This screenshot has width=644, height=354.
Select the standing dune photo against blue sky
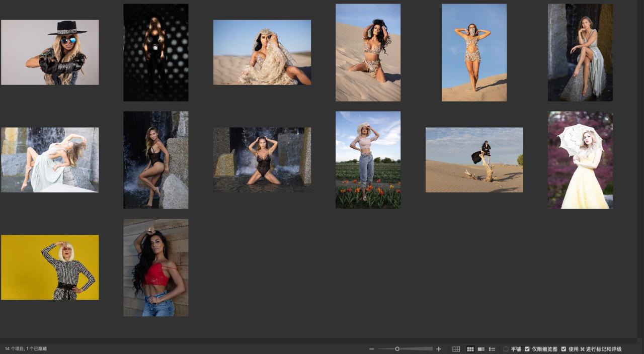(x=474, y=52)
